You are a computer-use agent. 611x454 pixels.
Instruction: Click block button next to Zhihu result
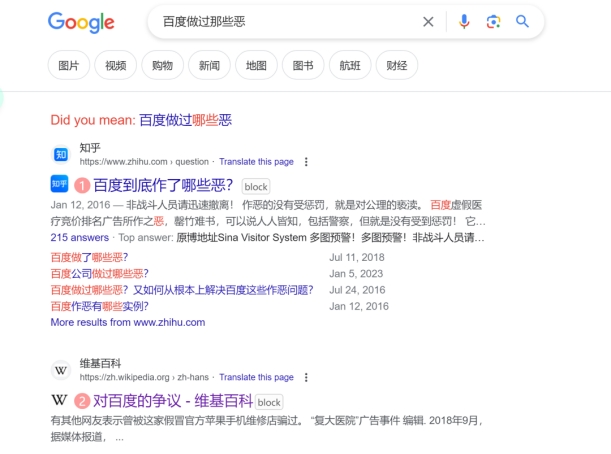256,187
